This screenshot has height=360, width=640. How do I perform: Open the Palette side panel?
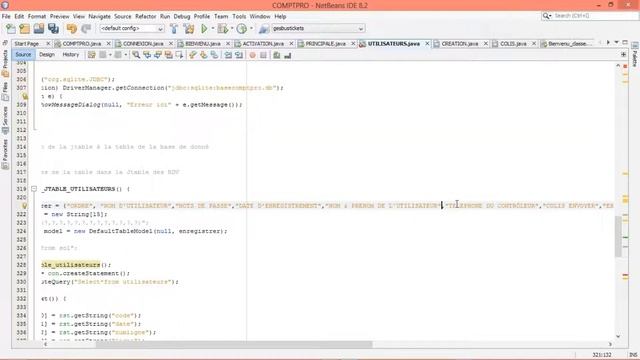(635, 55)
